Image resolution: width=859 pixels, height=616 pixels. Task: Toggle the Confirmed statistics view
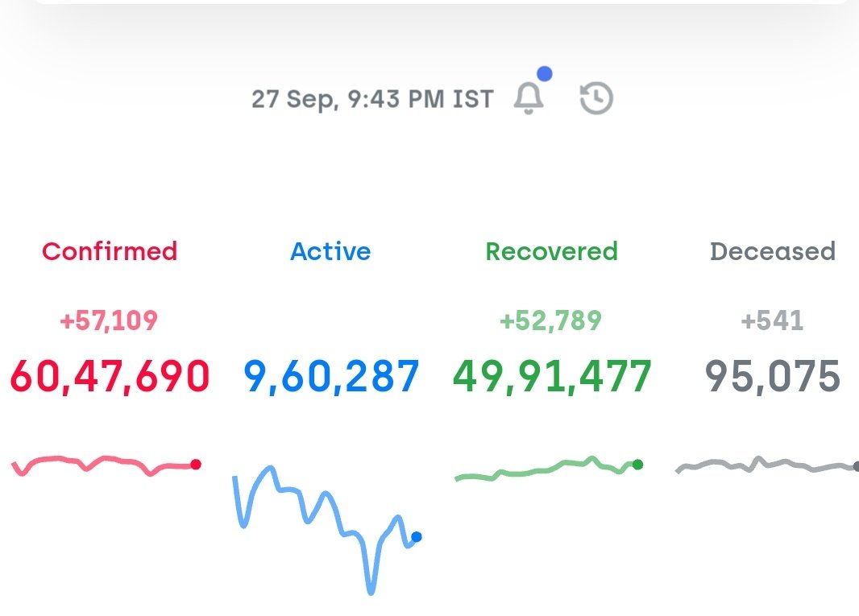tap(110, 251)
